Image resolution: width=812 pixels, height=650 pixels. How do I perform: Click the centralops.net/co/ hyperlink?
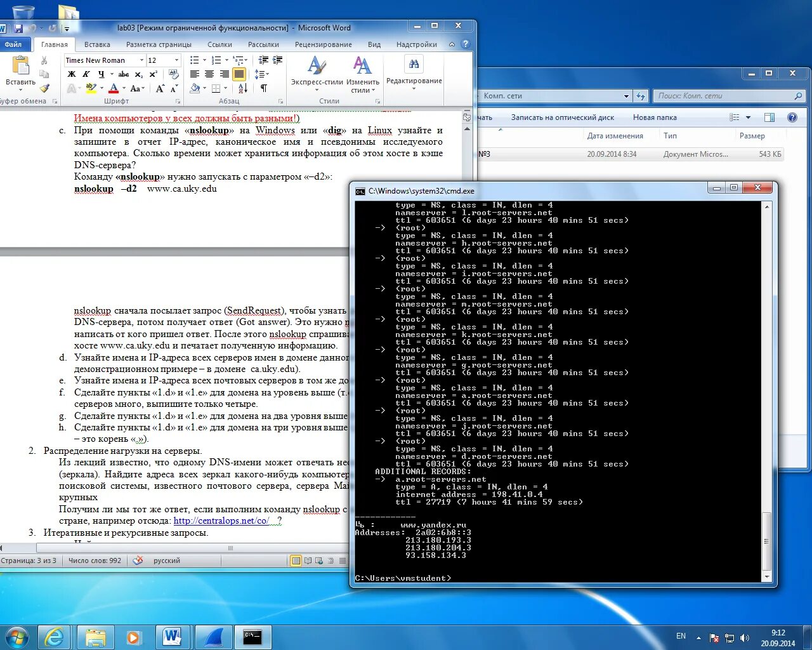coord(221,521)
